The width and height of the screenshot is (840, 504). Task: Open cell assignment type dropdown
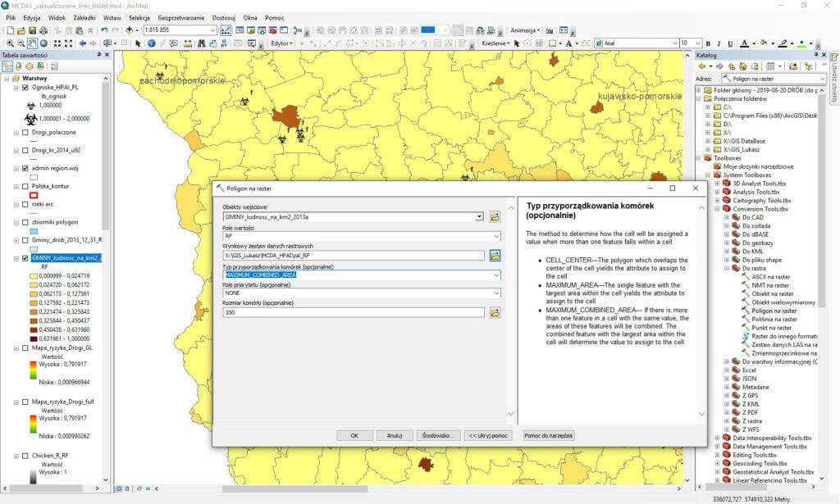[x=496, y=275]
